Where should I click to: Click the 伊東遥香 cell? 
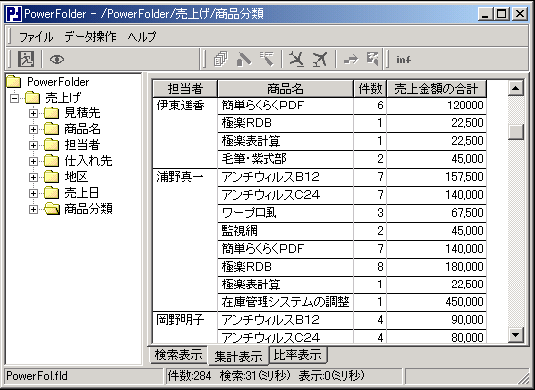(x=185, y=133)
